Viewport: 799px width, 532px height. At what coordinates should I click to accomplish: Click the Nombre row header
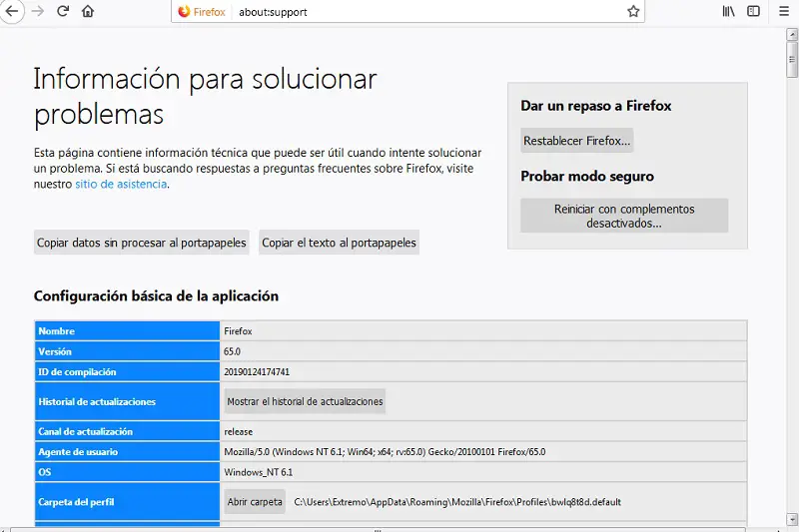pyautogui.click(x=127, y=331)
